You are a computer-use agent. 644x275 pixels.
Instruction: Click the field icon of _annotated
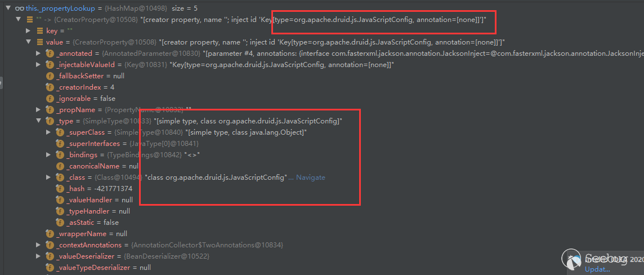tap(50, 54)
